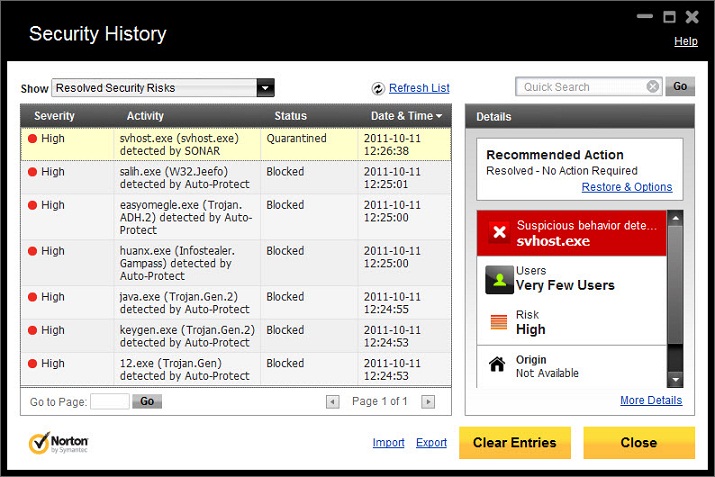Click the details panel scrollbar thumb
715x477 pixels.
pyautogui.click(x=675, y=285)
